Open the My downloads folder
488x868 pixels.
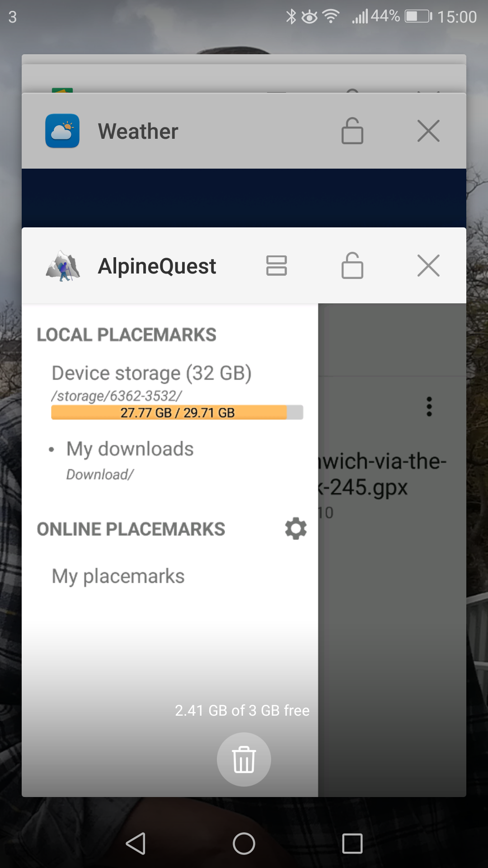130,449
